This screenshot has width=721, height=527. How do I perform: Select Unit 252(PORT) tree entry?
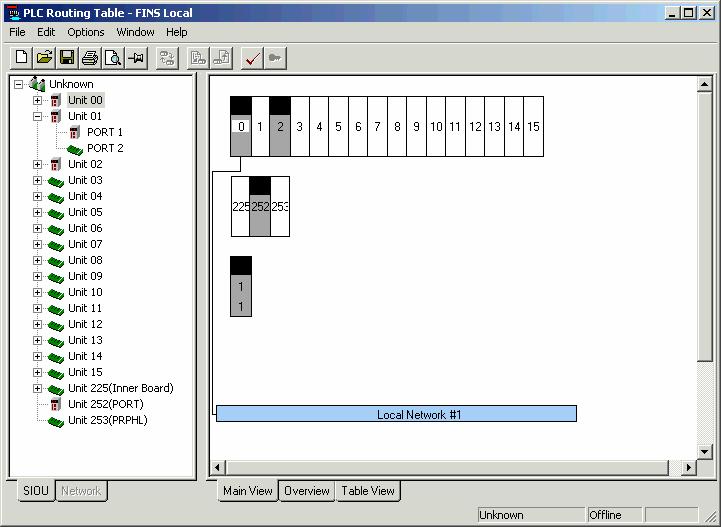[x=106, y=404]
